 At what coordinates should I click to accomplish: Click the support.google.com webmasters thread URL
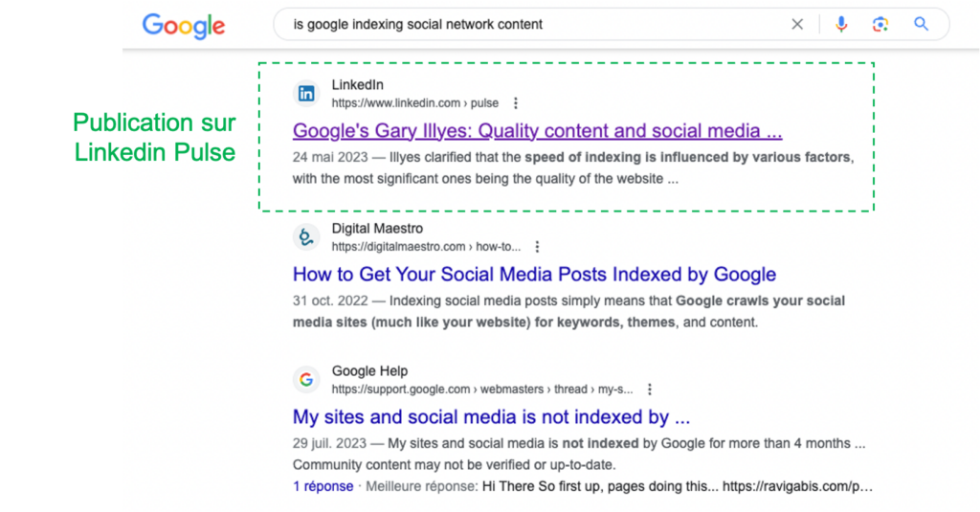pyautogui.click(x=482, y=390)
